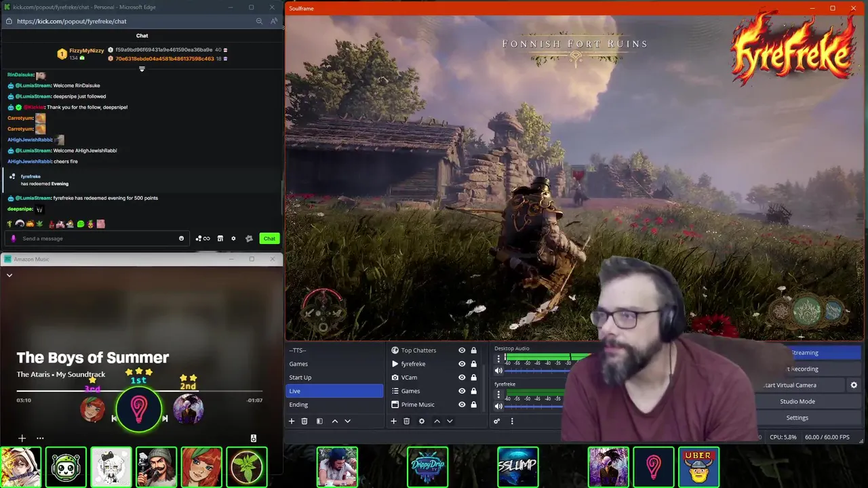The image size is (868, 488).
Task: Click the Recording button in OBS
Action: point(804,369)
